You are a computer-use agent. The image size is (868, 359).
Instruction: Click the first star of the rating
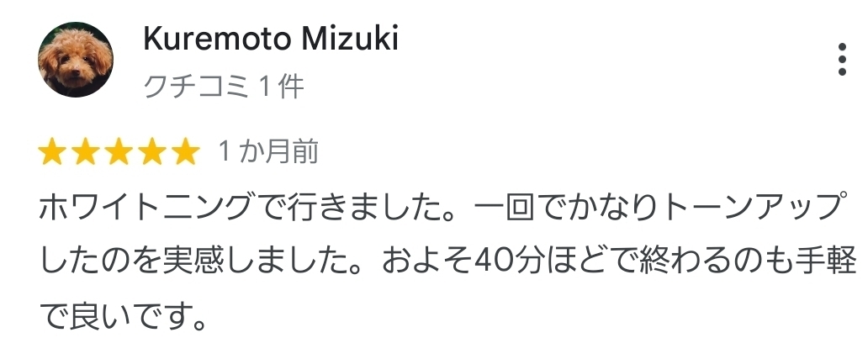tap(52, 151)
